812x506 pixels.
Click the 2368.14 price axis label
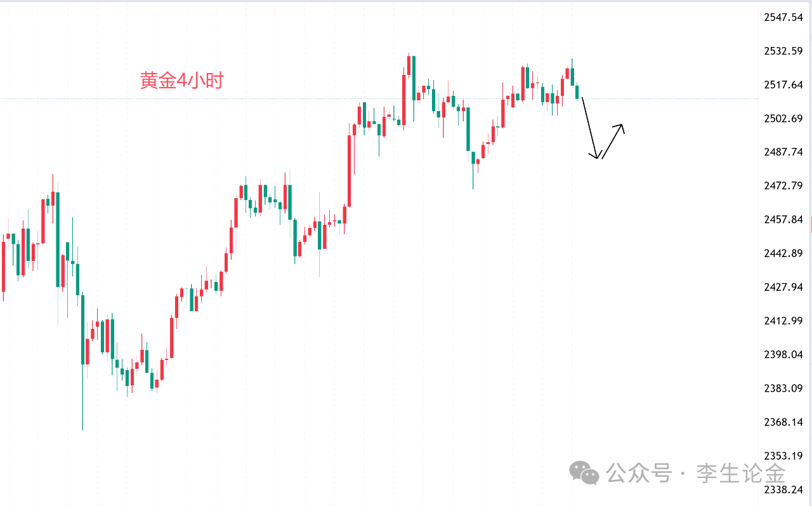pos(783,422)
